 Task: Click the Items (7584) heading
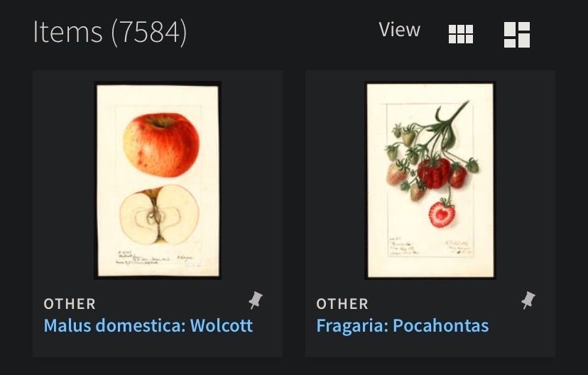pyautogui.click(x=109, y=33)
